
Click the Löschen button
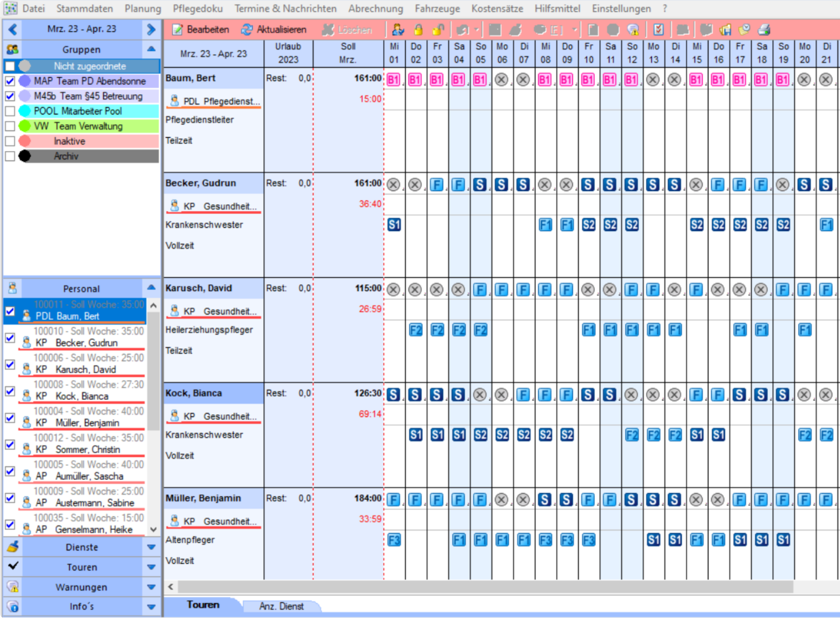(347, 29)
